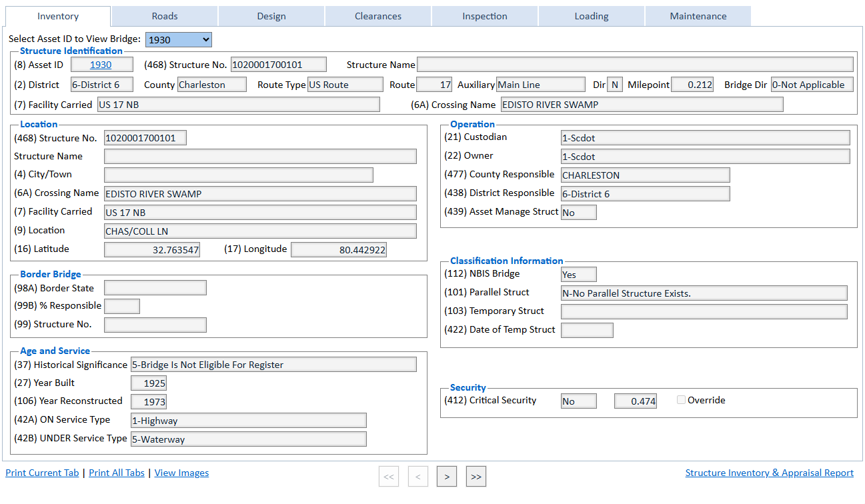Click the Asset Manage Struct field
Screen dimensions: 865x504
coord(579,212)
